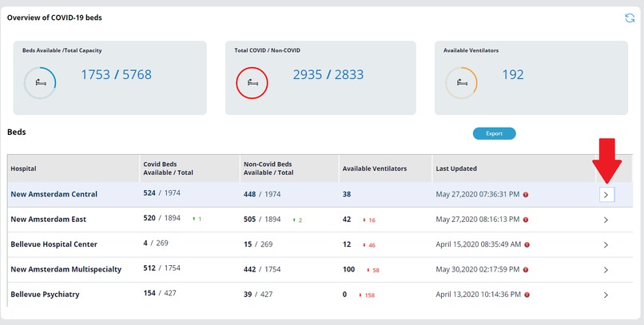The height and width of the screenshot is (325, 644).
Task: Click 39 / 427 Non-Covid beds cell
Action: pyautogui.click(x=258, y=294)
